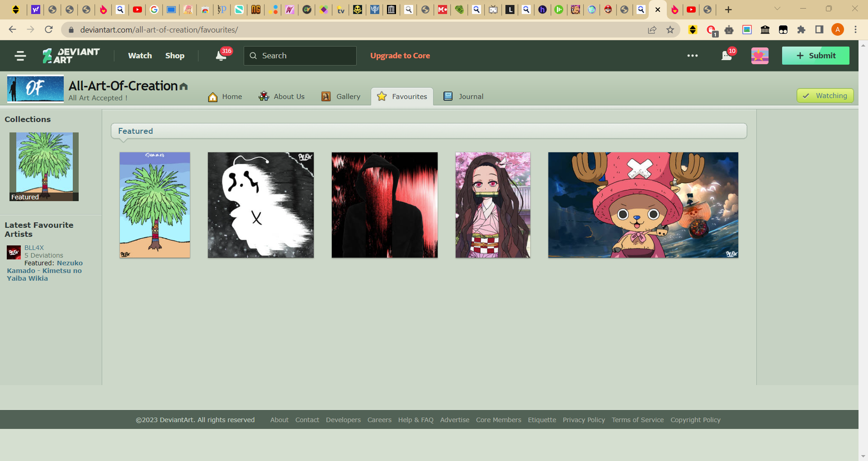Open the Gallery tab
This screenshot has width=868, height=461.
[x=340, y=97]
